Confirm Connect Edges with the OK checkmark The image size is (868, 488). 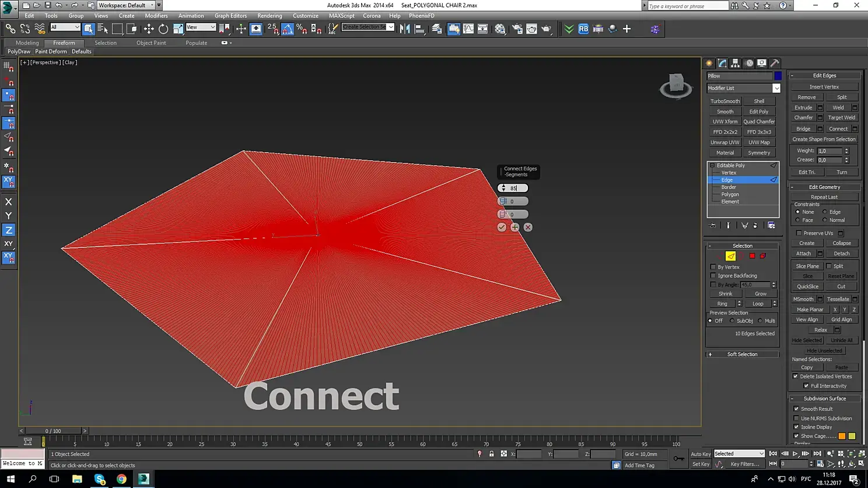pos(502,227)
